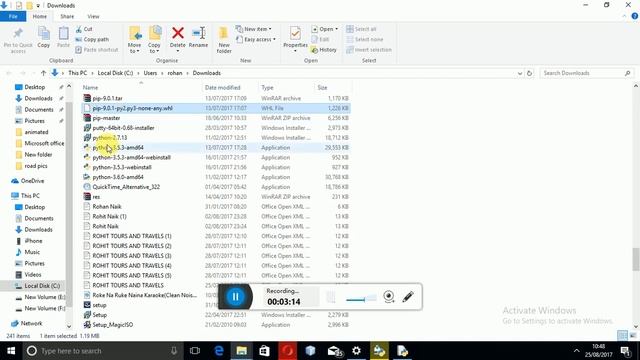Open address bar history dropdown arrow
Screen dimensions: 640x360
tap(520, 73)
